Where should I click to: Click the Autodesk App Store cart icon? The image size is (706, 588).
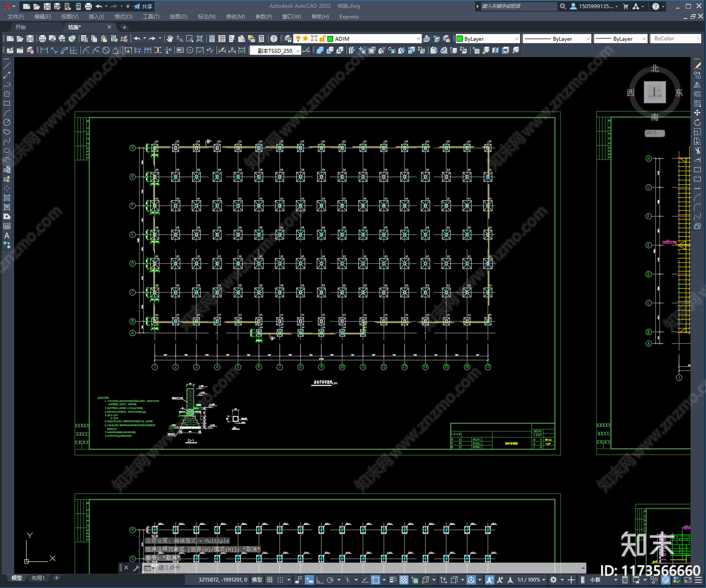pyautogui.click(x=626, y=6)
